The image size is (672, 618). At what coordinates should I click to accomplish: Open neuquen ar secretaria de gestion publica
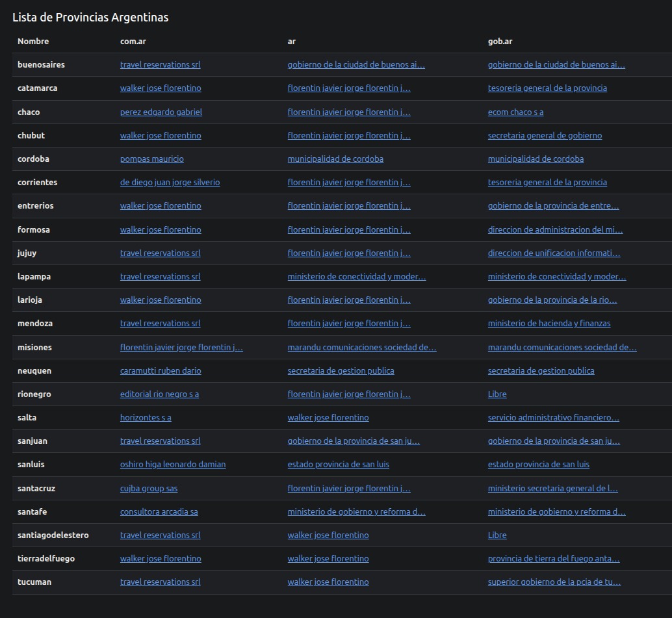point(341,371)
